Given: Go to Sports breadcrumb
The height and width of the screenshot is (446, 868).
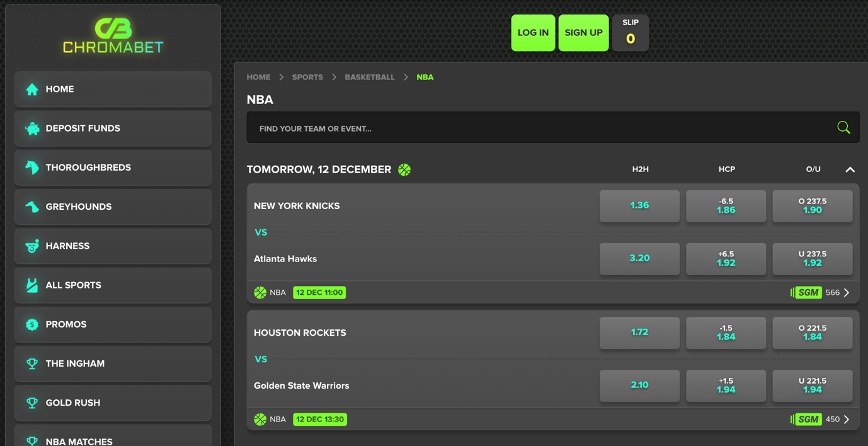Looking at the screenshot, I should pyautogui.click(x=307, y=77).
